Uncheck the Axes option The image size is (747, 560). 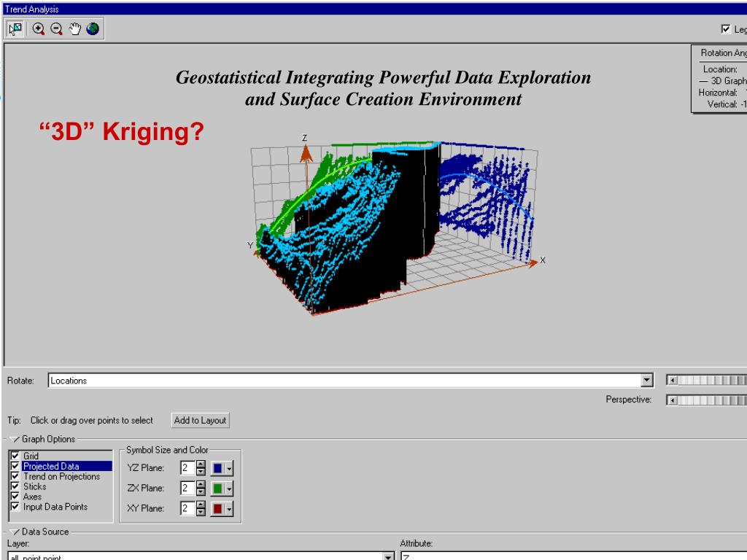click(x=15, y=496)
